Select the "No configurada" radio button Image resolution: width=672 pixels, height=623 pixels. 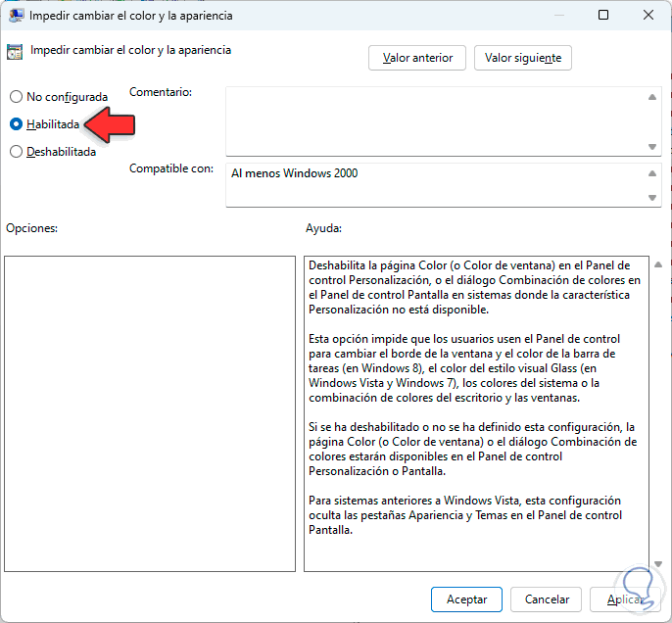point(16,97)
